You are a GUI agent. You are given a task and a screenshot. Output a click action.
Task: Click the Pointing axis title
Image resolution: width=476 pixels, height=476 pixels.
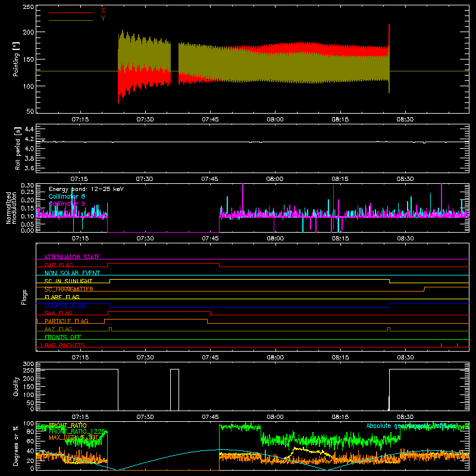pyautogui.click(x=16, y=59)
